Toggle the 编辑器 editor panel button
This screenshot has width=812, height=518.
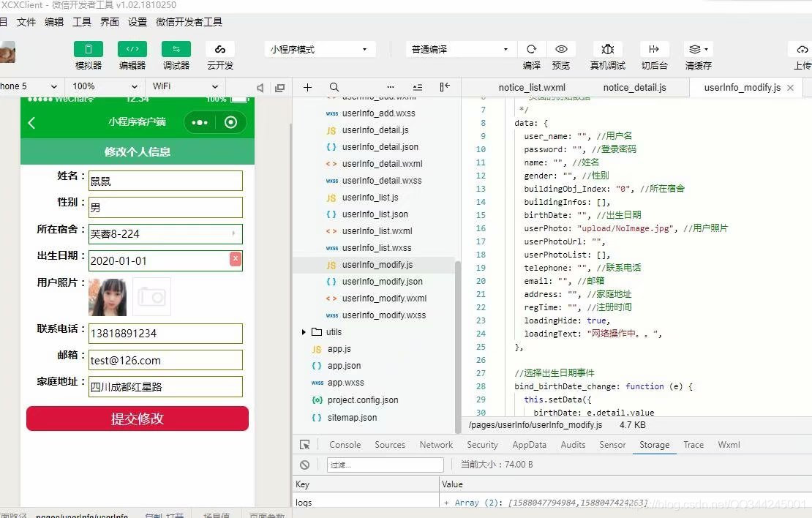pos(132,49)
